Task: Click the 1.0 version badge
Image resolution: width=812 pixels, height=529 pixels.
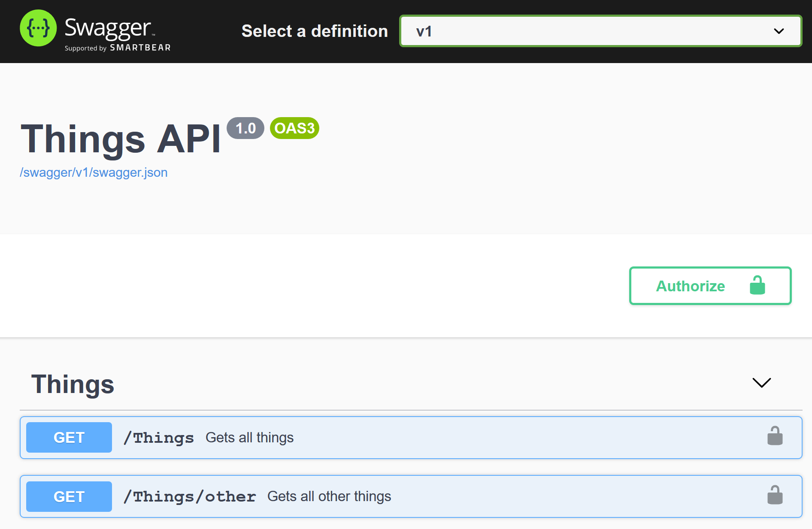Action: (x=245, y=128)
